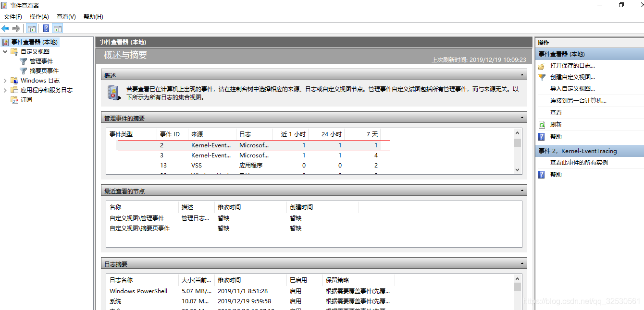Click the filter icon beside 管理事件
644x310 pixels.
click(23, 61)
